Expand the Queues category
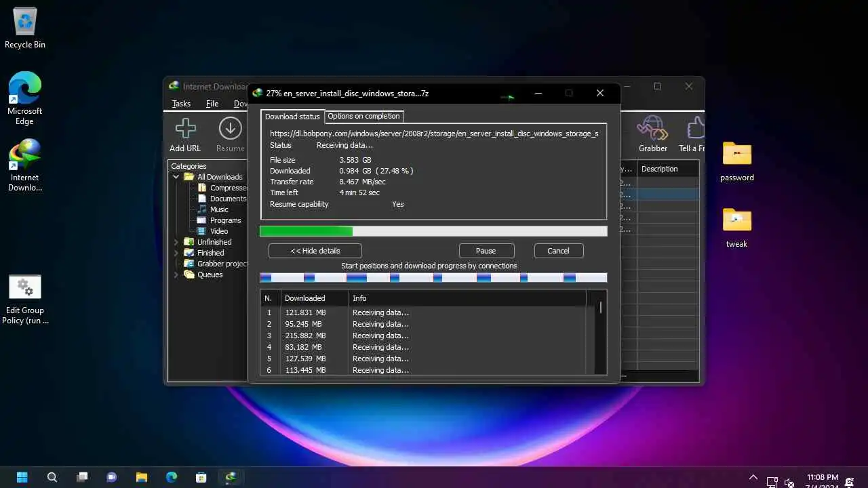 pyautogui.click(x=176, y=274)
